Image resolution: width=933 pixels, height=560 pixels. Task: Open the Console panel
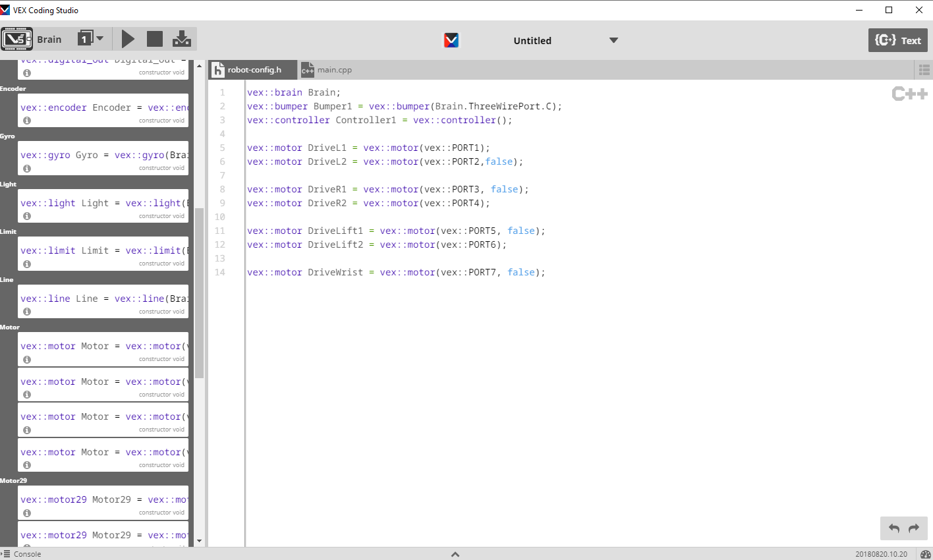21,554
